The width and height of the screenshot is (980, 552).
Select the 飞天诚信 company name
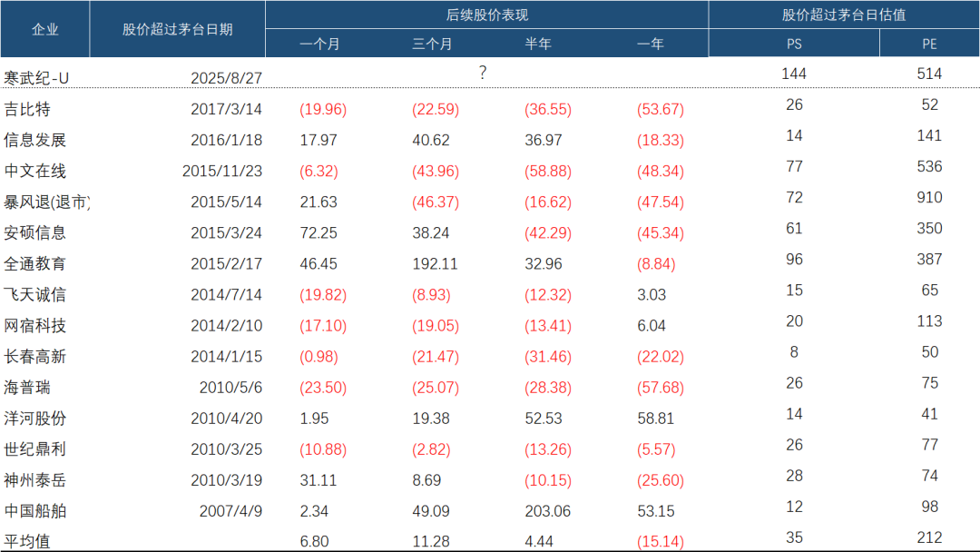point(35,294)
